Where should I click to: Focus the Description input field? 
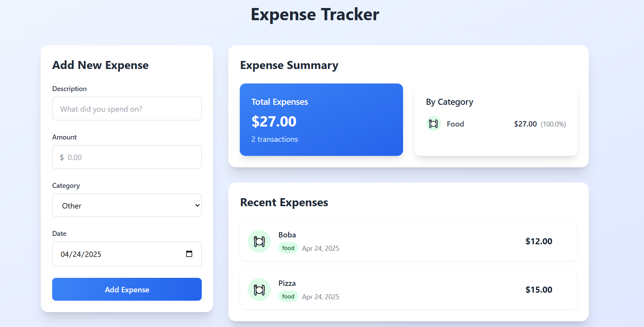click(127, 109)
